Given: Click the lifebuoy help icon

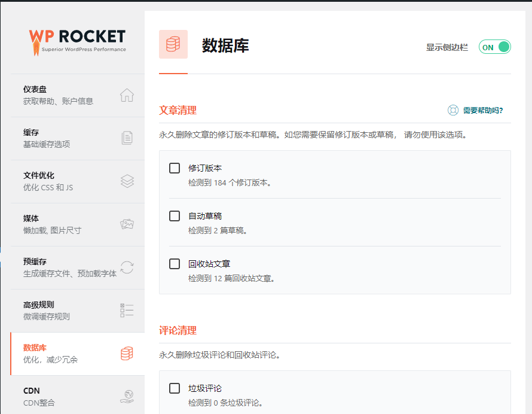Looking at the screenshot, I should (x=453, y=110).
